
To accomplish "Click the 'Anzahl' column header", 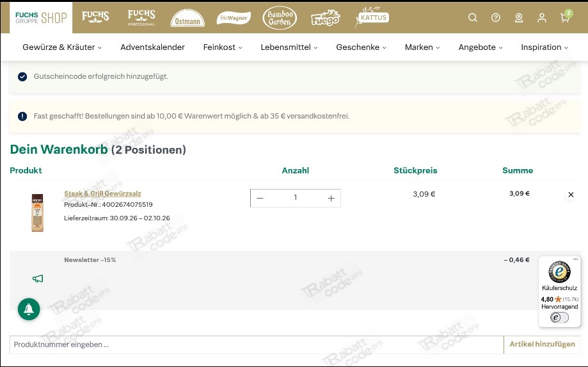I will (296, 170).
